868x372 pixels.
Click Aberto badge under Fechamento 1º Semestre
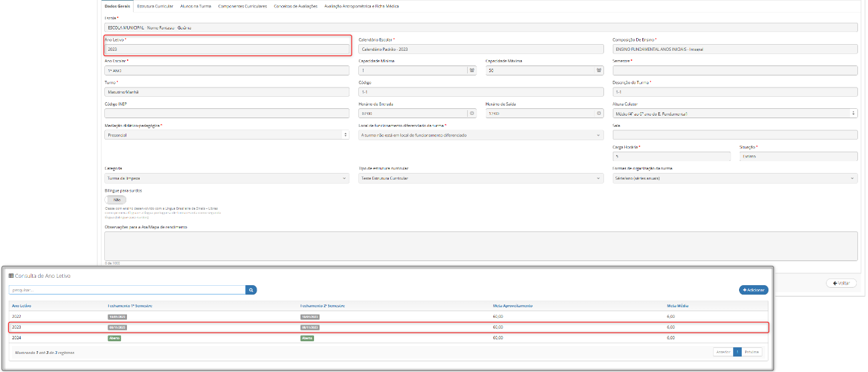[x=114, y=338]
